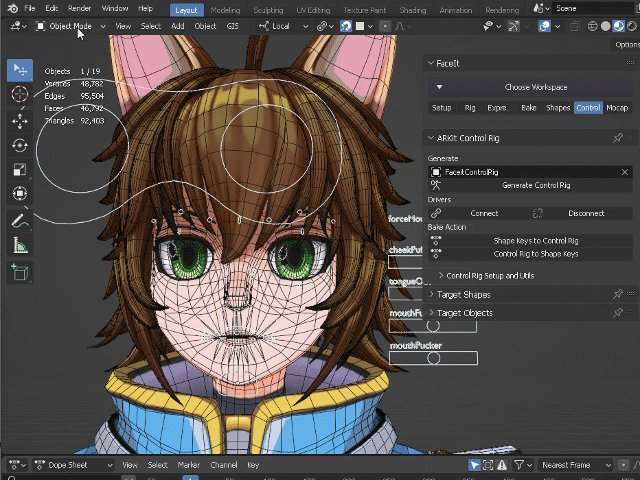The height and width of the screenshot is (480, 640).
Task: Open the Object Mode dropdown
Action: 70,26
